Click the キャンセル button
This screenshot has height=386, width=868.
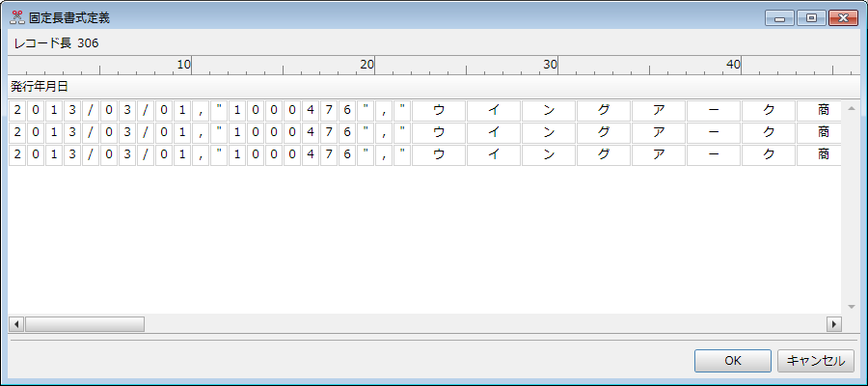click(815, 361)
